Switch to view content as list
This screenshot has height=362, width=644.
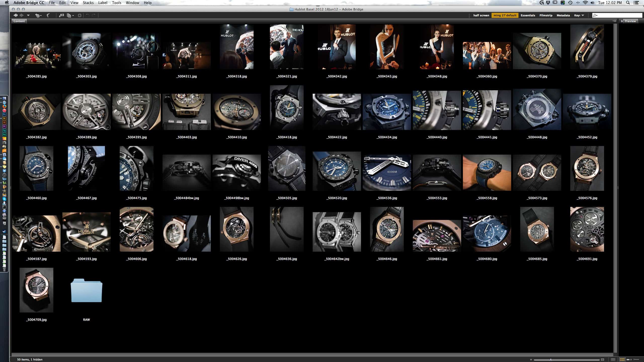click(x=636, y=359)
